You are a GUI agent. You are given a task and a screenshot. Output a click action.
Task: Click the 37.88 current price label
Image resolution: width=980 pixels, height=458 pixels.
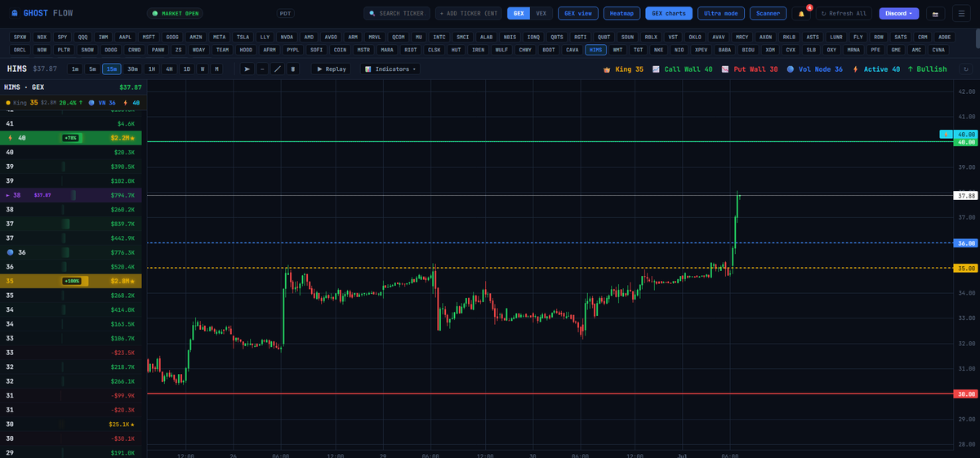tap(965, 196)
